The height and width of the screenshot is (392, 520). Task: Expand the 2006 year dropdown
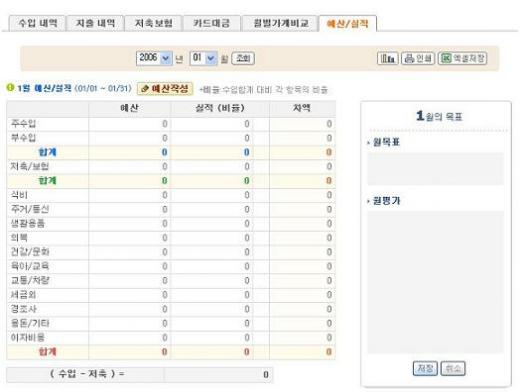tap(154, 58)
